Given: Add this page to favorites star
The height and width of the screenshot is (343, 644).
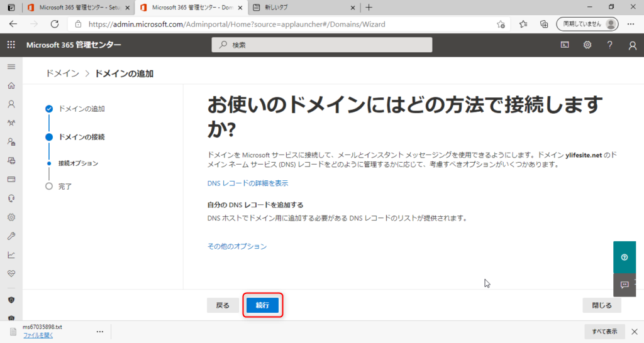Looking at the screenshot, I should 501,24.
